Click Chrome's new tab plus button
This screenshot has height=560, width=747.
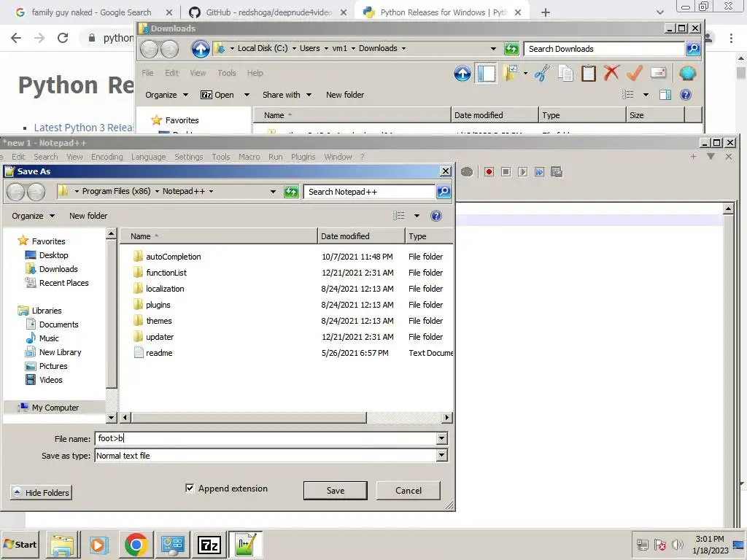tap(546, 12)
